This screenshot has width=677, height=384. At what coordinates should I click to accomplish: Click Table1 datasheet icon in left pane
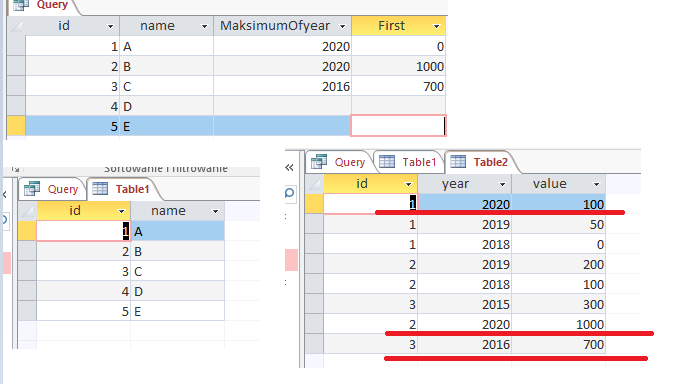click(x=100, y=188)
